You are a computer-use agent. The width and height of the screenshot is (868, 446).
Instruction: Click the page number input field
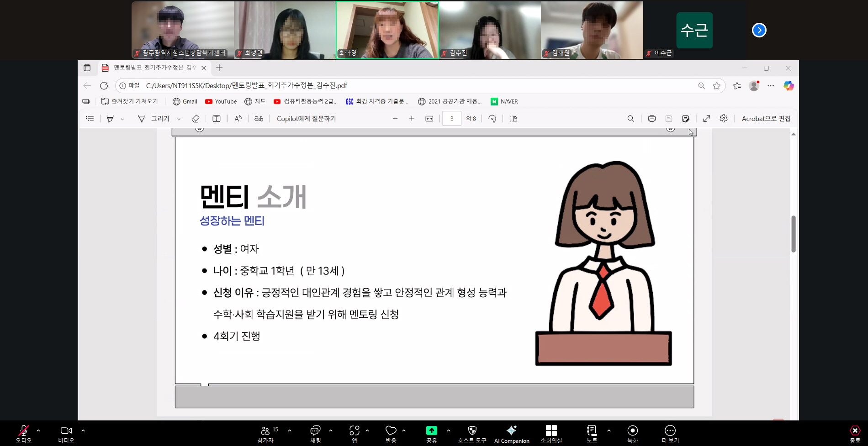pyautogui.click(x=452, y=119)
